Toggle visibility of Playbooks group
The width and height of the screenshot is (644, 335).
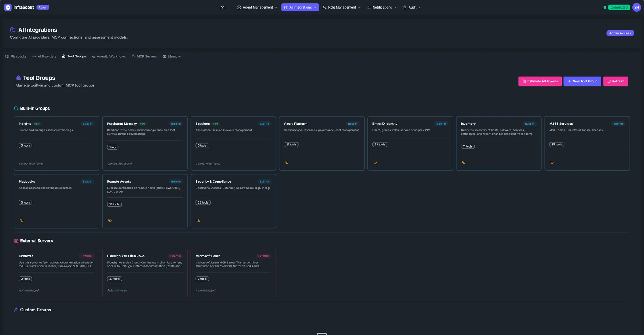[x=21, y=221]
